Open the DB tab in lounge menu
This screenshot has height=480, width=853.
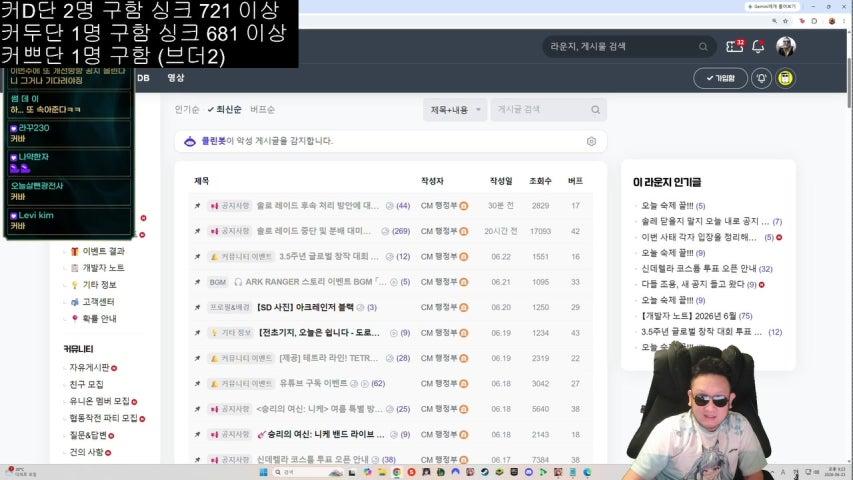[x=143, y=78]
